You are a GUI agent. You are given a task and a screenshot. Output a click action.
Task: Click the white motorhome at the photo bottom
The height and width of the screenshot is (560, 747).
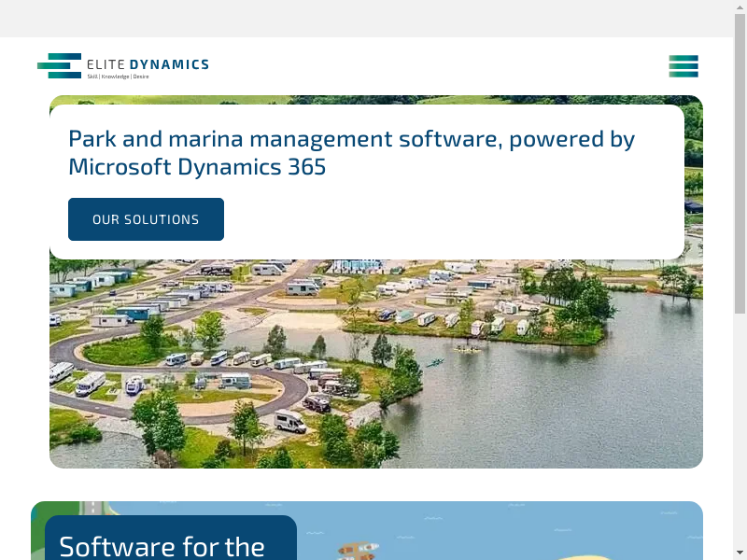pos(290,422)
